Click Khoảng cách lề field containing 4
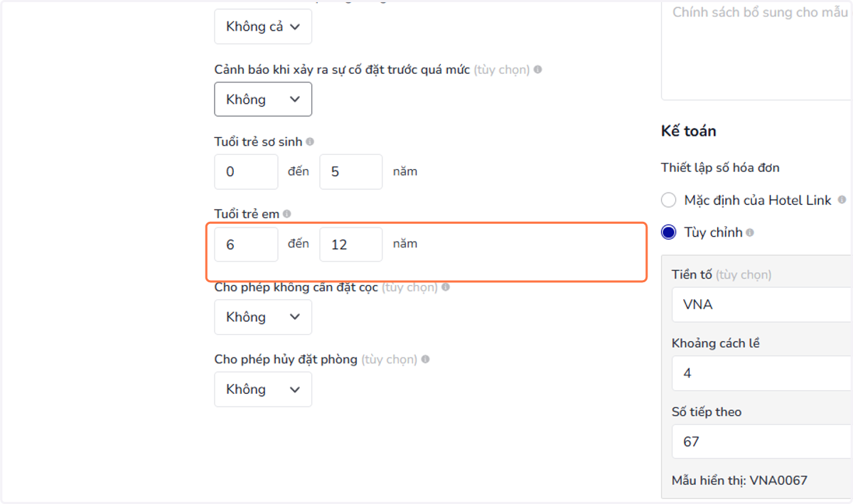853x504 pixels. coord(762,373)
